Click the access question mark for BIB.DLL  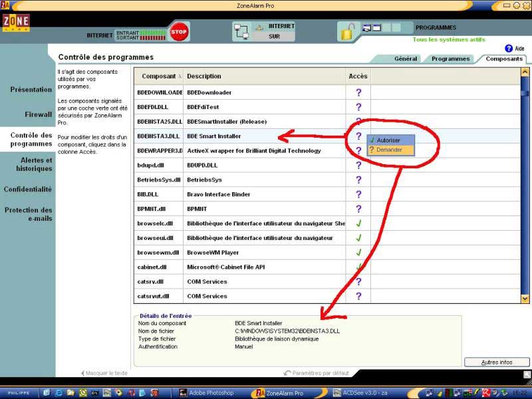tap(358, 194)
